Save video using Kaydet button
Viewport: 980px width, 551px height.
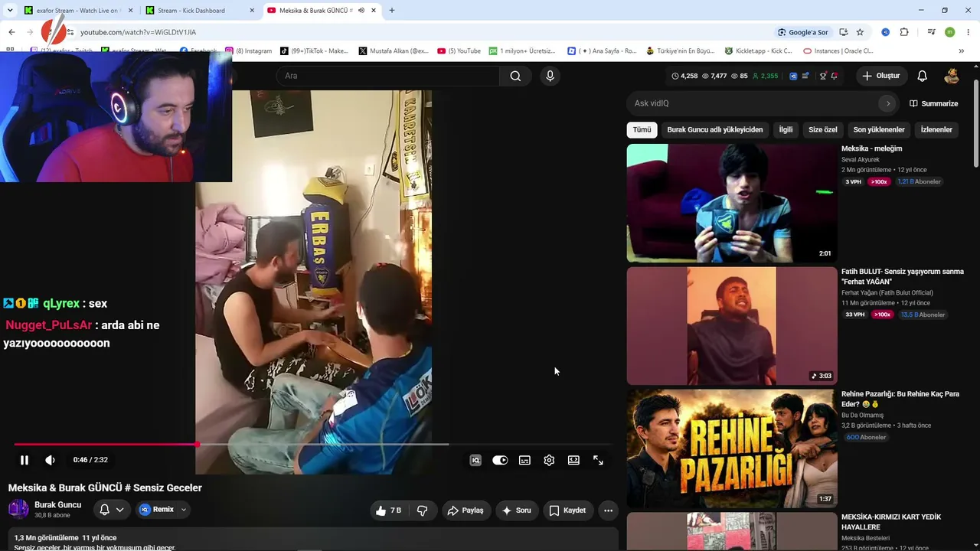click(568, 510)
